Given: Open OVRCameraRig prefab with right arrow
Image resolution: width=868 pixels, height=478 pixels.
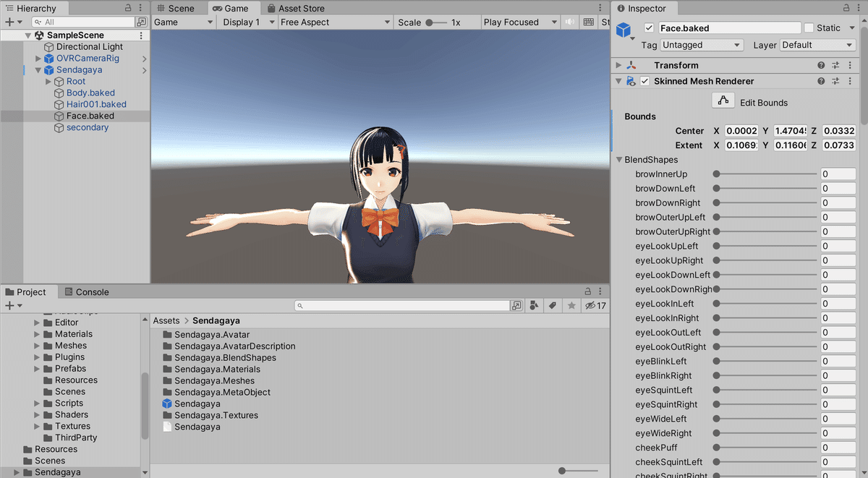Looking at the screenshot, I should 145,59.
